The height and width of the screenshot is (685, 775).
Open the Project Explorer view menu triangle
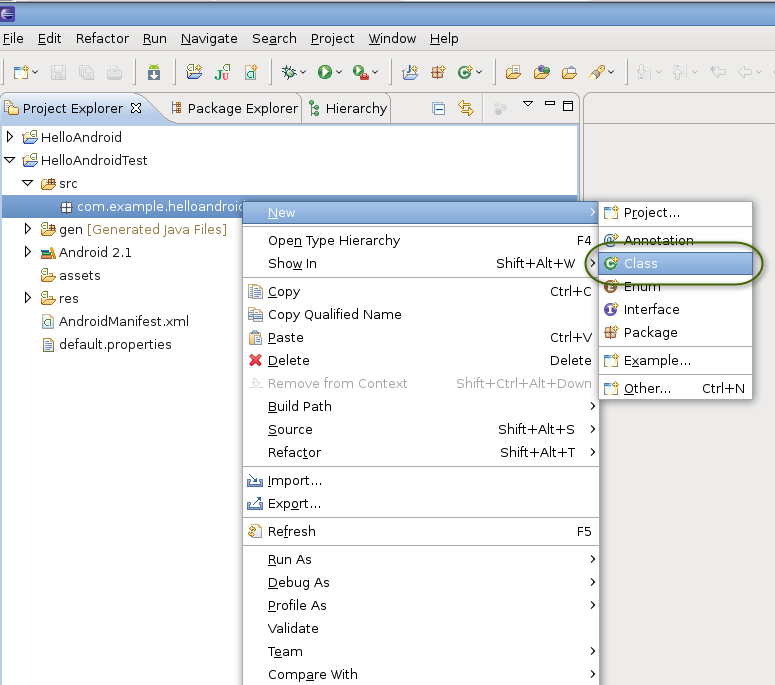point(528,105)
